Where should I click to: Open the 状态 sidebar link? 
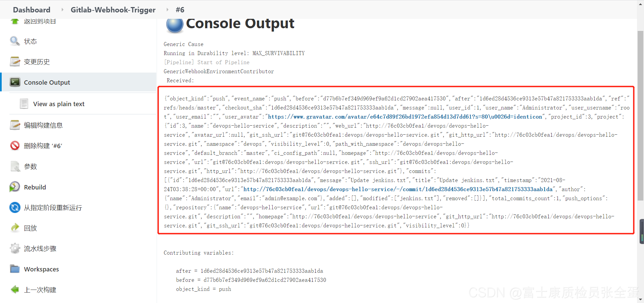(x=31, y=41)
